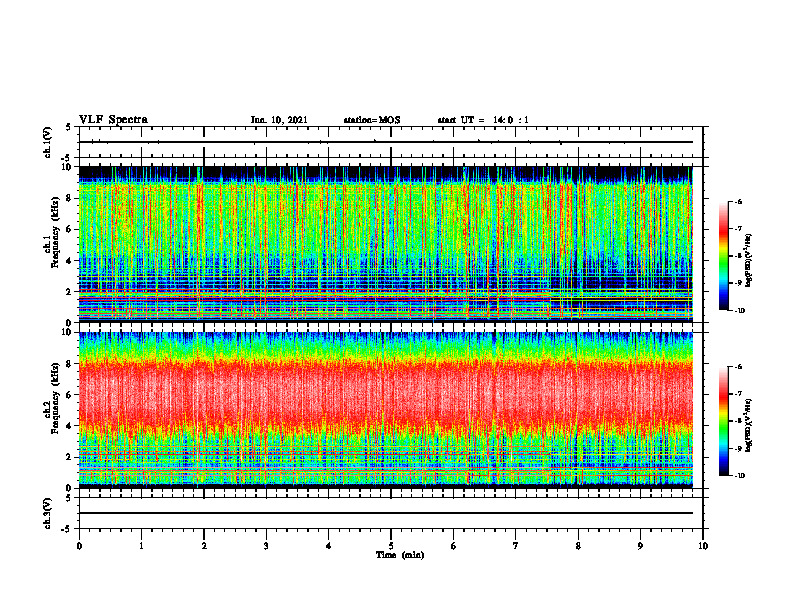
Task: Click the ch.2 colorbar log(PSD) unit label
Action: (750, 425)
